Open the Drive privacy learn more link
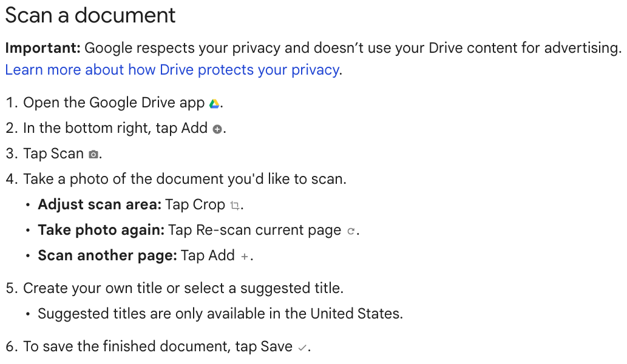627x364 pixels. [x=172, y=70]
